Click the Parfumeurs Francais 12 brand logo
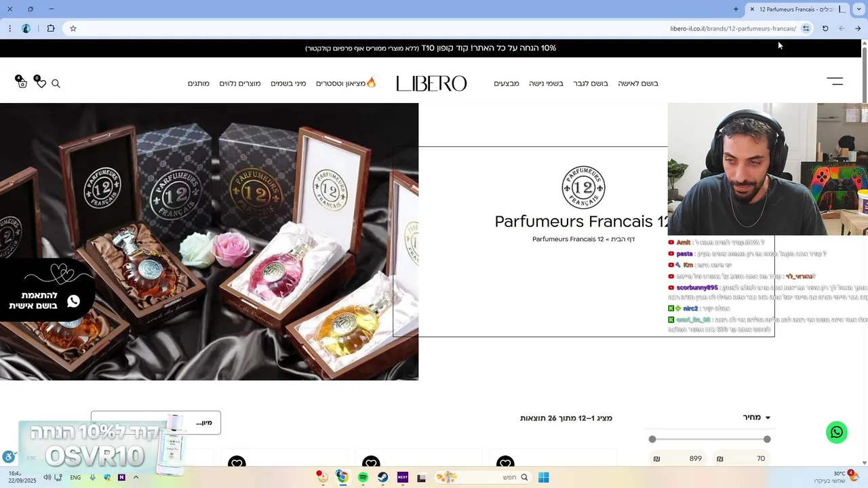 pyautogui.click(x=583, y=188)
